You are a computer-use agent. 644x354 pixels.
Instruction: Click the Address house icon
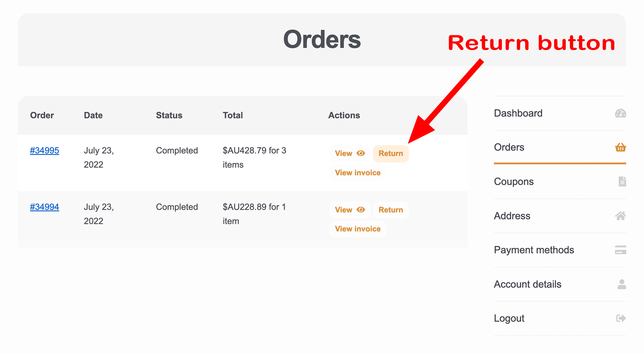(x=620, y=216)
